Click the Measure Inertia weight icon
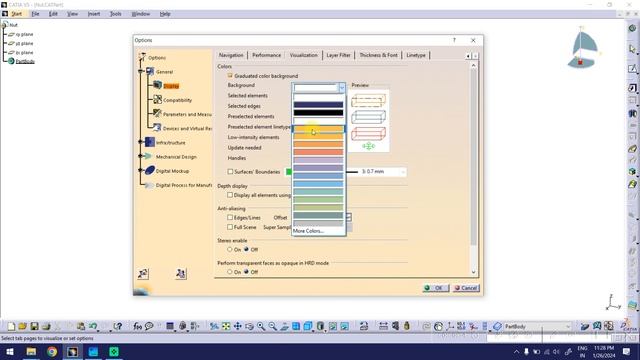Image resolution: width=640 pixels, height=360 pixels. coord(407,326)
